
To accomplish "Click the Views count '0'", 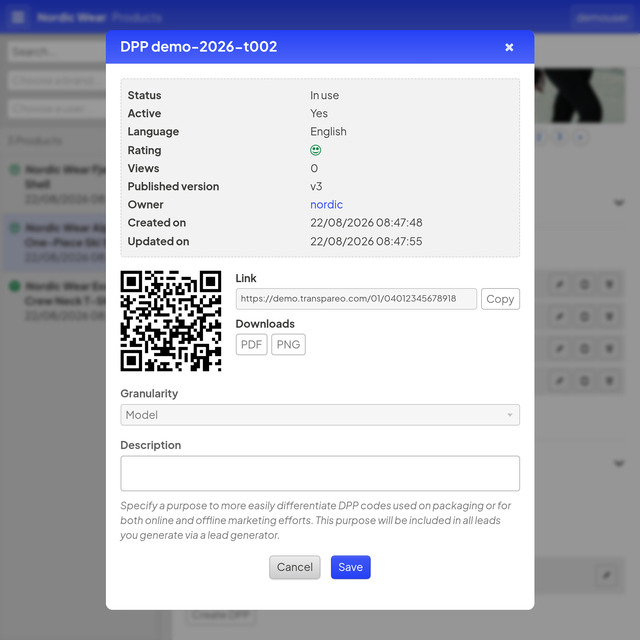I will (x=314, y=168).
